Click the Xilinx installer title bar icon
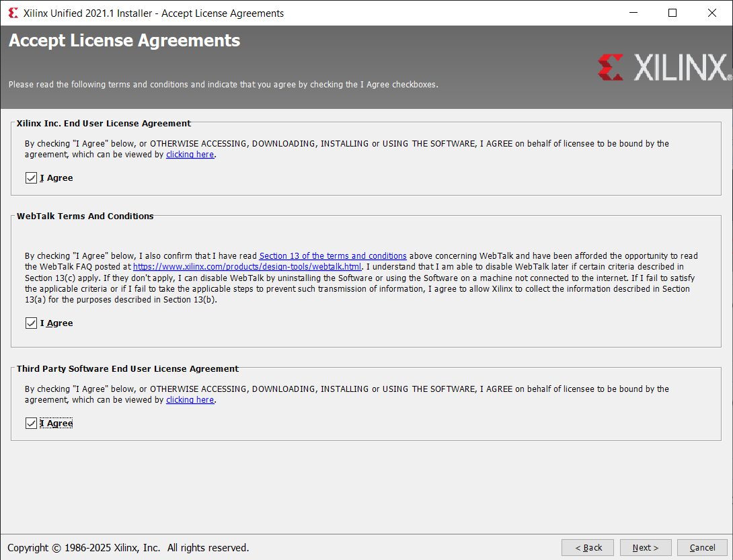Viewport: 733px width, 560px height. point(13,13)
